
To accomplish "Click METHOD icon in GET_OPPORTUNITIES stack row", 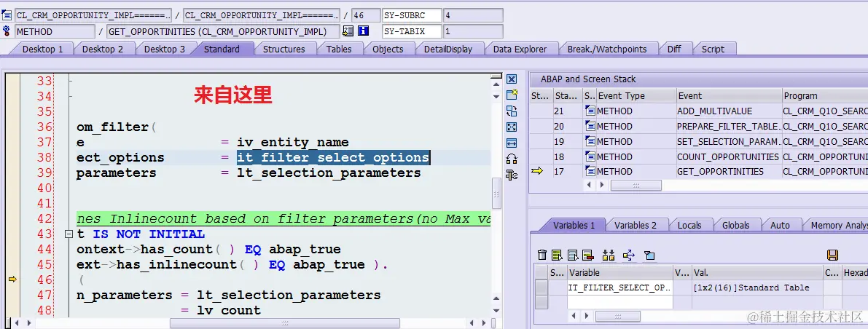I will [x=590, y=171].
